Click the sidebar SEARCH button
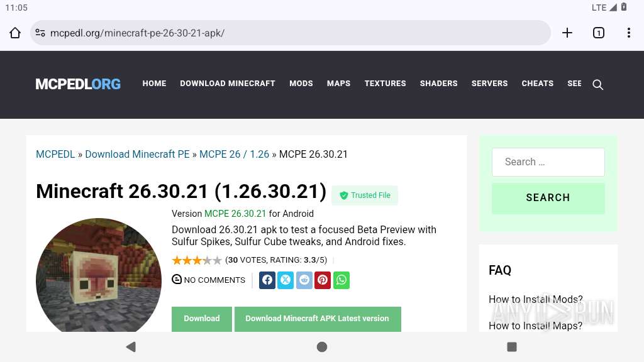Screen dimensions: 644x362 click(x=548, y=198)
